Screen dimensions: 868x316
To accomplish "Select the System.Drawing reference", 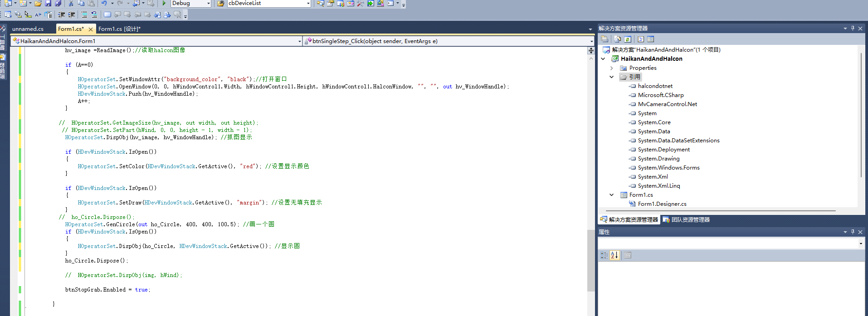I will [658, 158].
